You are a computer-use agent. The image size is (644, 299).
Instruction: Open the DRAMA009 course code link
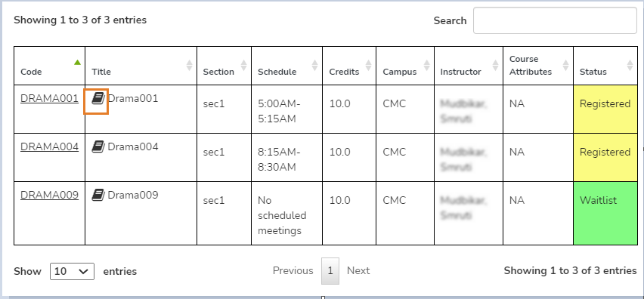[49, 195]
